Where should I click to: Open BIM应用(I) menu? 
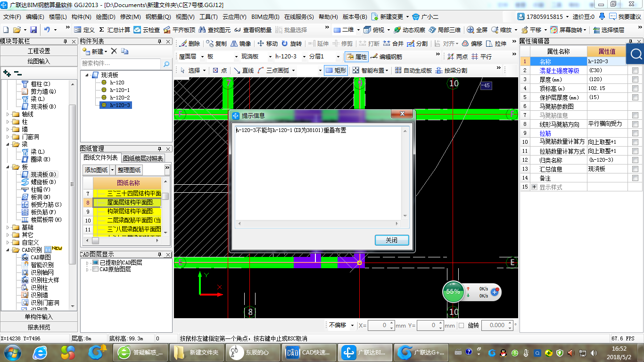pos(265,16)
